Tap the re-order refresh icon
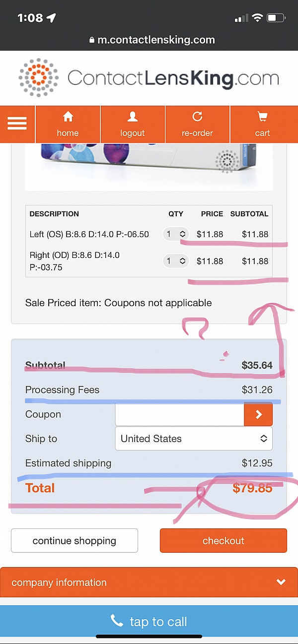 tap(197, 117)
